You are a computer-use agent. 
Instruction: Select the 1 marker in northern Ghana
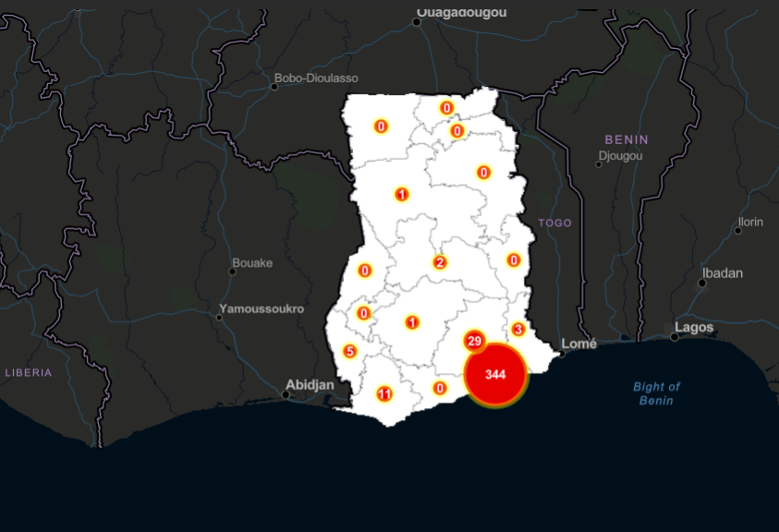tap(402, 194)
